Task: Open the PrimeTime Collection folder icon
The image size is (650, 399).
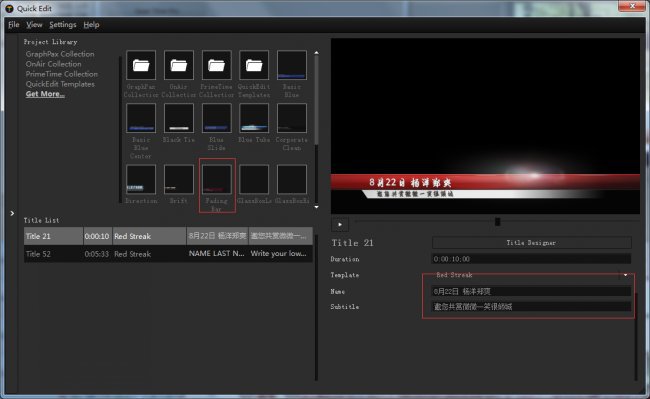Action: (x=216, y=65)
